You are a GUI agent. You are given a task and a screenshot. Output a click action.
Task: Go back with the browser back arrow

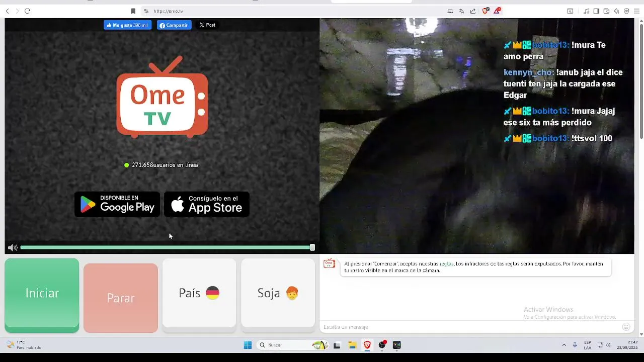tap(7, 11)
